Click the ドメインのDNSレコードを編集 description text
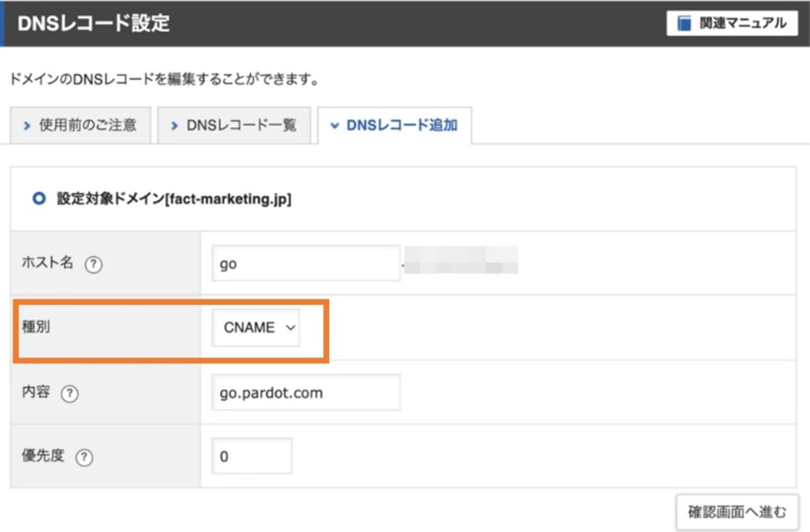The height and width of the screenshot is (532, 810). [165, 79]
